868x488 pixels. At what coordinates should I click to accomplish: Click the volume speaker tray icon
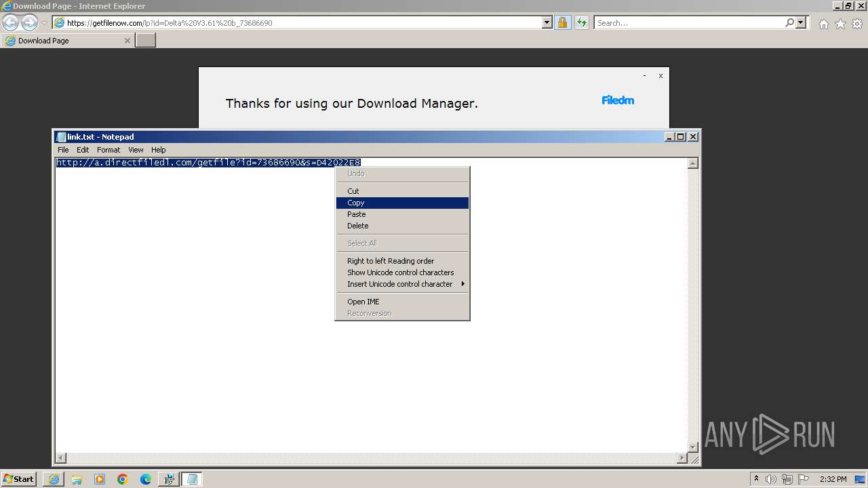[771, 479]
